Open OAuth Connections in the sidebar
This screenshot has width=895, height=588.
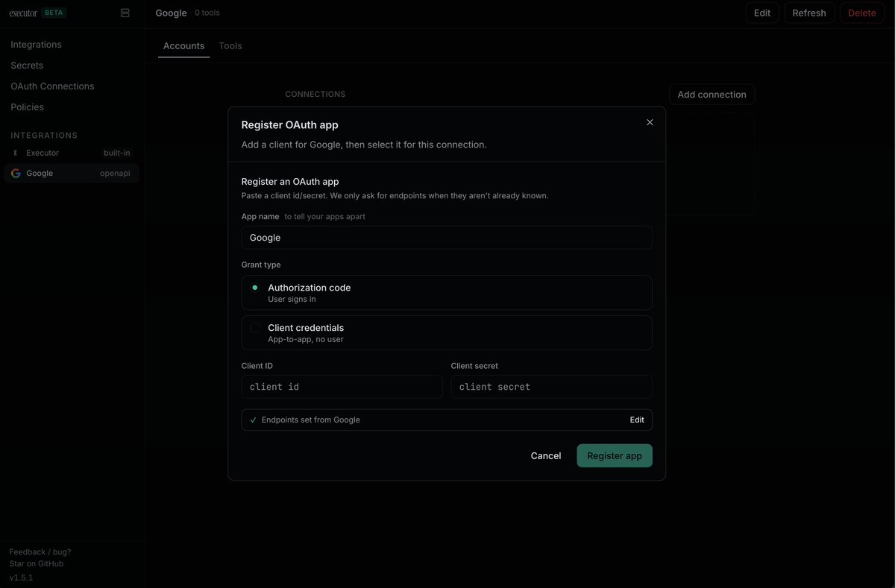(52, 86)
